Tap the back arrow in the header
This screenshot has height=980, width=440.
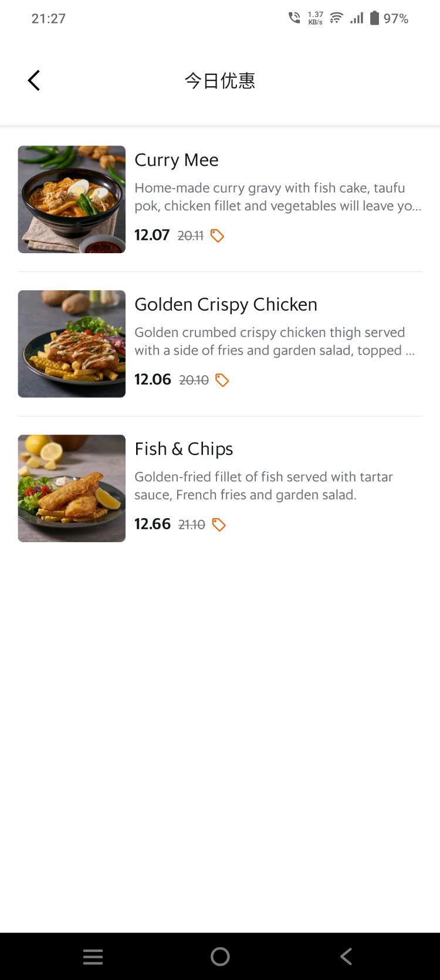[34, 80]
